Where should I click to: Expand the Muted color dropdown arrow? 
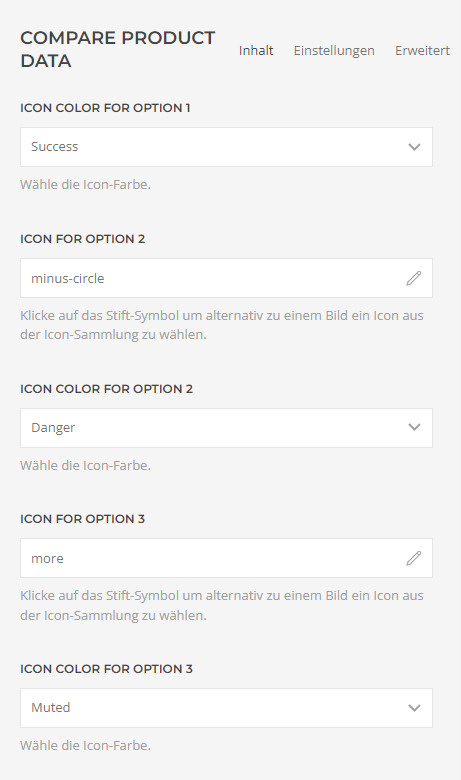click(x=414, y=708)
